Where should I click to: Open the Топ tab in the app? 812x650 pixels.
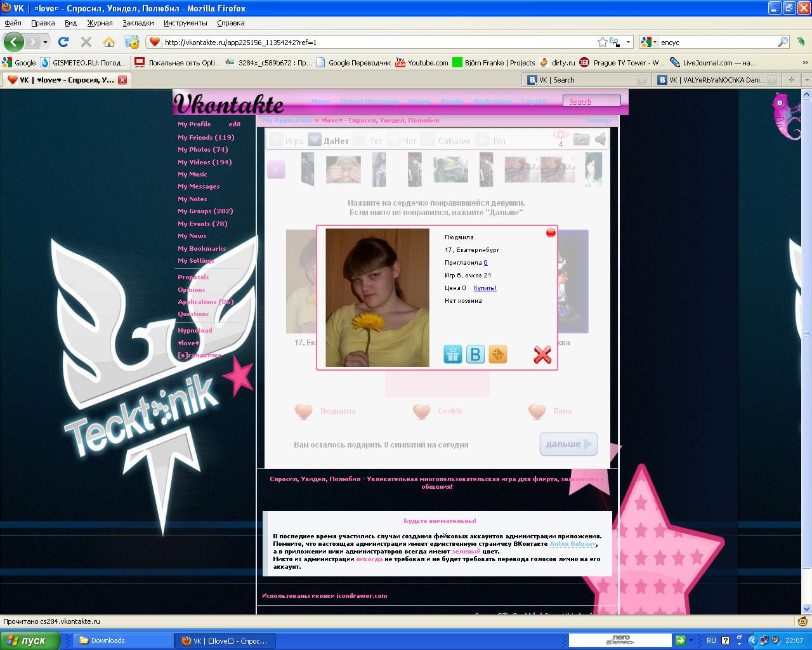tap(491, 140)
